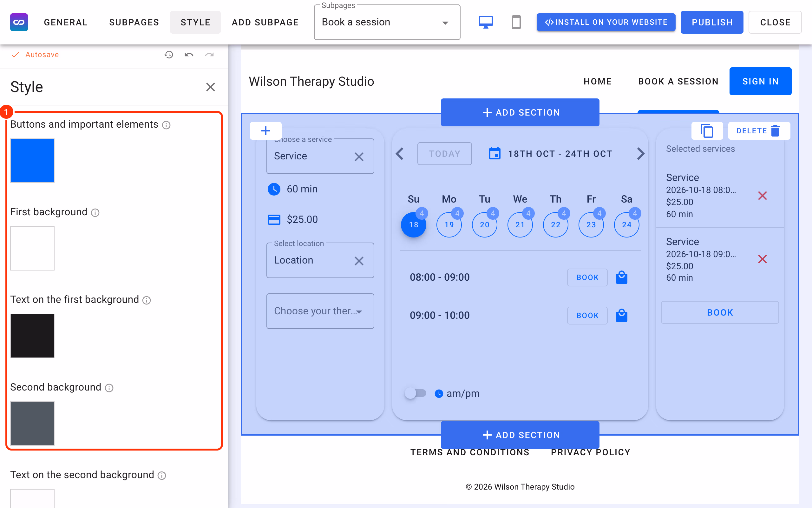Screen dimensions: 812x508
Task: Close the editor
Action: click(775, 22)
